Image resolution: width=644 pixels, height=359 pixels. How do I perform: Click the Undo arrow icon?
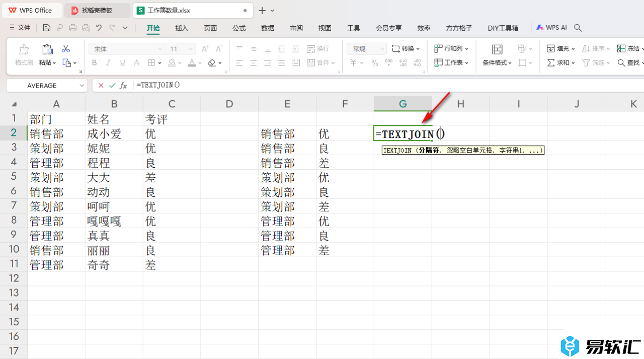pos(99,28)
